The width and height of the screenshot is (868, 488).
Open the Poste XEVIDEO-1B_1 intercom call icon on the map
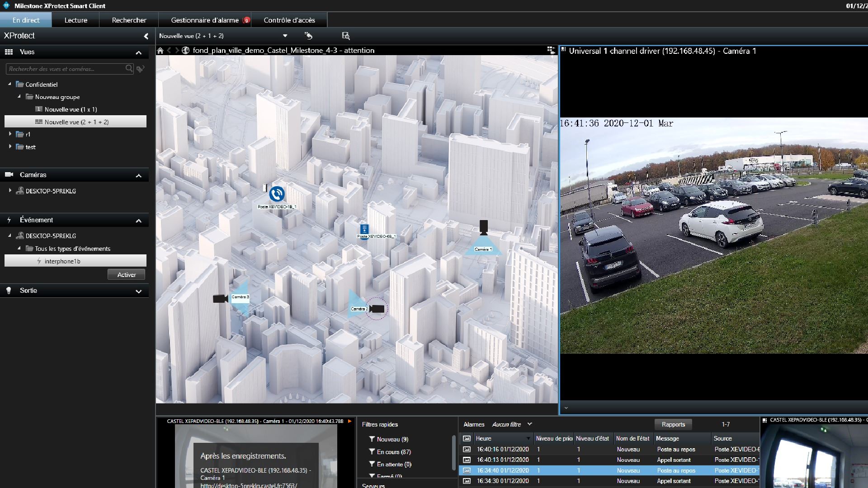277,194
